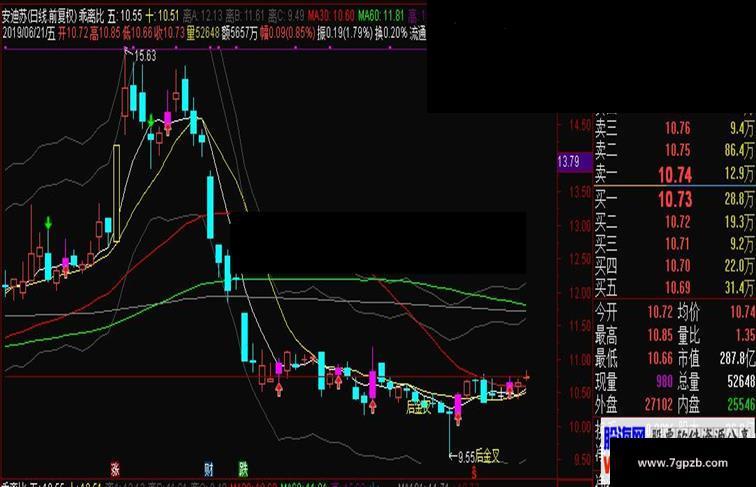This screenshot has height=487, width=756.
Task: Click the 市值 287.8亿 value
Action: point(737,358)
